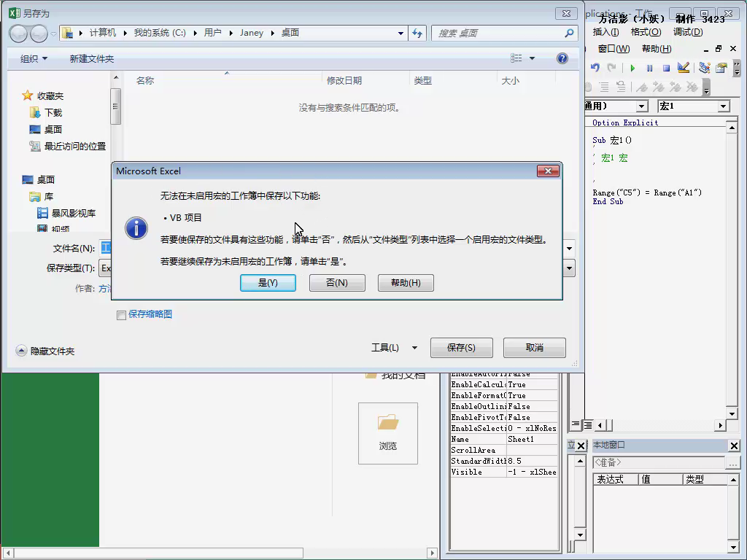Click the Break (pause) icon in VBA toolbar
This screenshot has height=560, width=747.
click(649, 68)
